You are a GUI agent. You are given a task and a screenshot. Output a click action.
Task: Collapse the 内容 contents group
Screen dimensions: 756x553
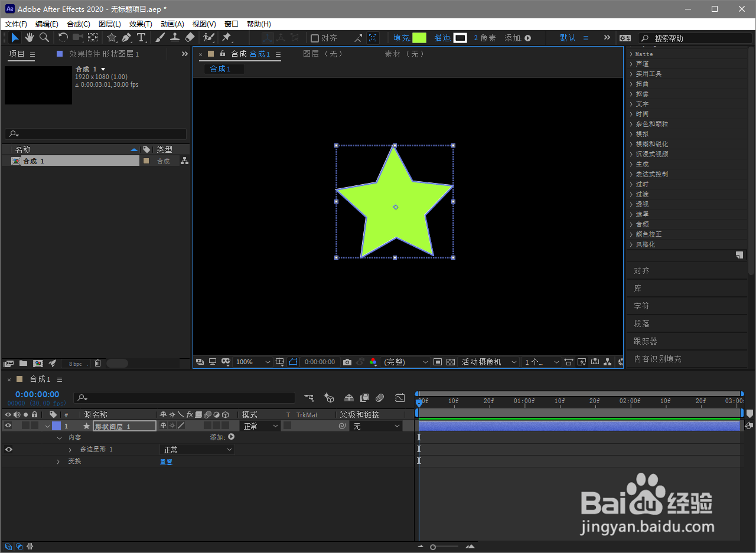(x=59, y=438)
